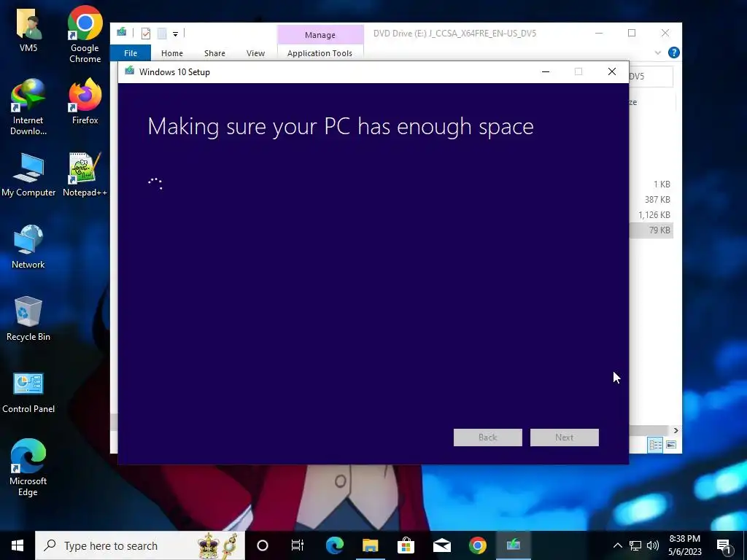Expand the Explorer ribbon chevron

click(658, 52)
